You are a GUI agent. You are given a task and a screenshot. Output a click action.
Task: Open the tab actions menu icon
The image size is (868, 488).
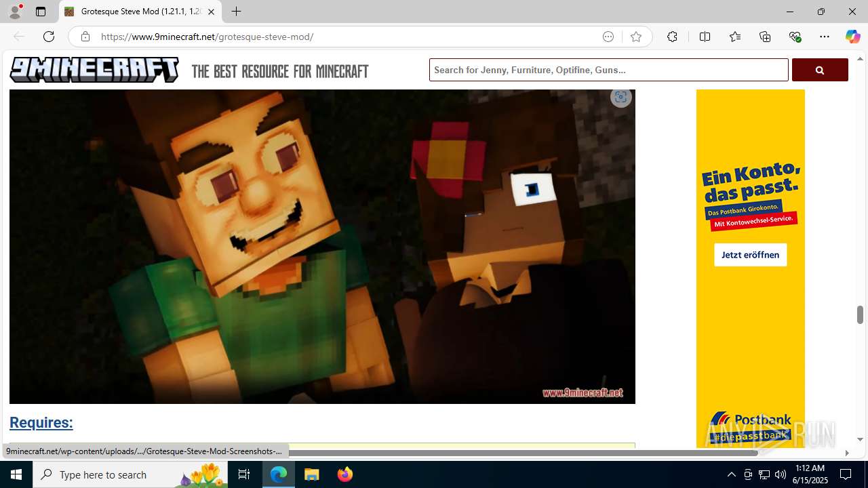click(x=41, y=12)
